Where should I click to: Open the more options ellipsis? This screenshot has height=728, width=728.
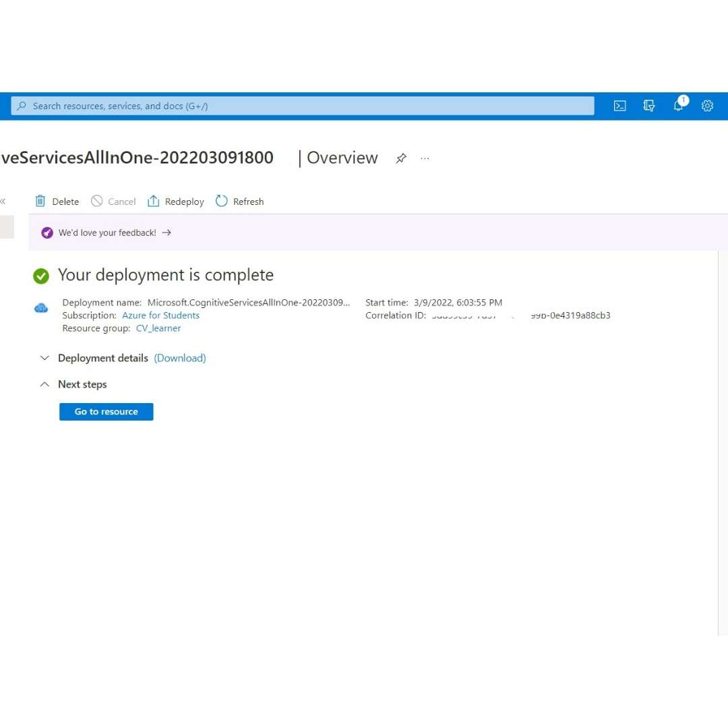425,158
